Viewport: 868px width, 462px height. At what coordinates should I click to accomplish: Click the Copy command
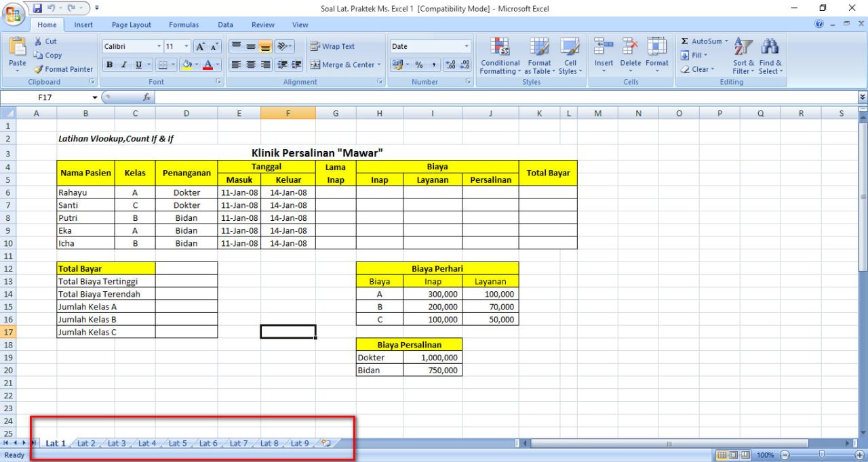tap(47, 56)
